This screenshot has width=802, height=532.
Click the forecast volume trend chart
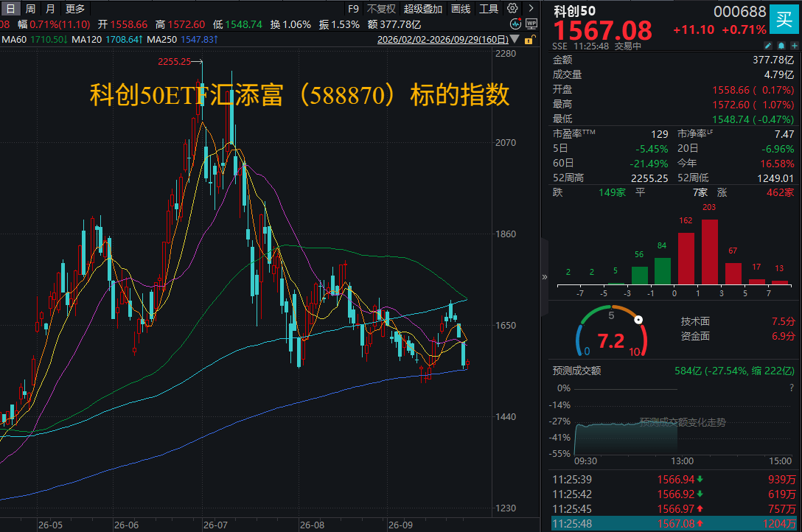(683, 421)
